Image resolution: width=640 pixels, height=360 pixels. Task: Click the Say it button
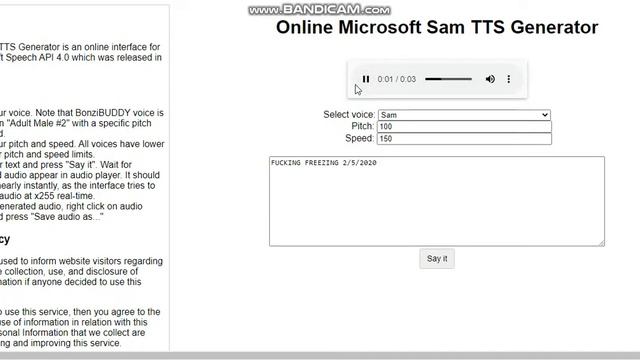click(437, 259)
